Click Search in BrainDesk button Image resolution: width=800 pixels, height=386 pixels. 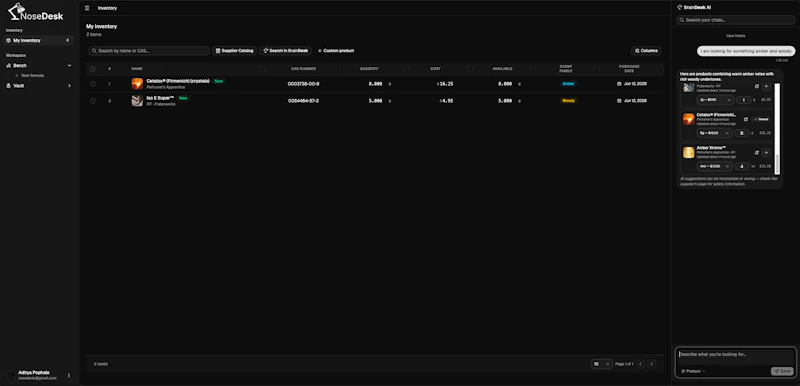click(285, 51)
